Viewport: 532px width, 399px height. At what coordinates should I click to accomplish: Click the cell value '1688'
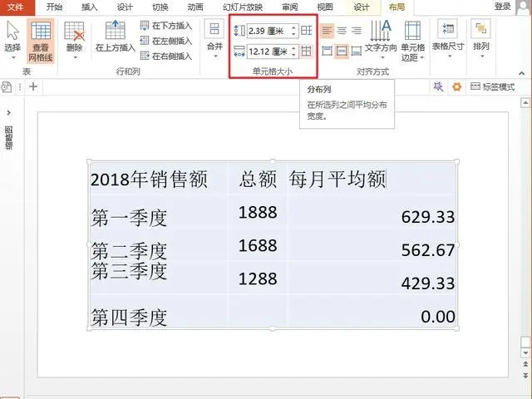[x=258, y=246]
